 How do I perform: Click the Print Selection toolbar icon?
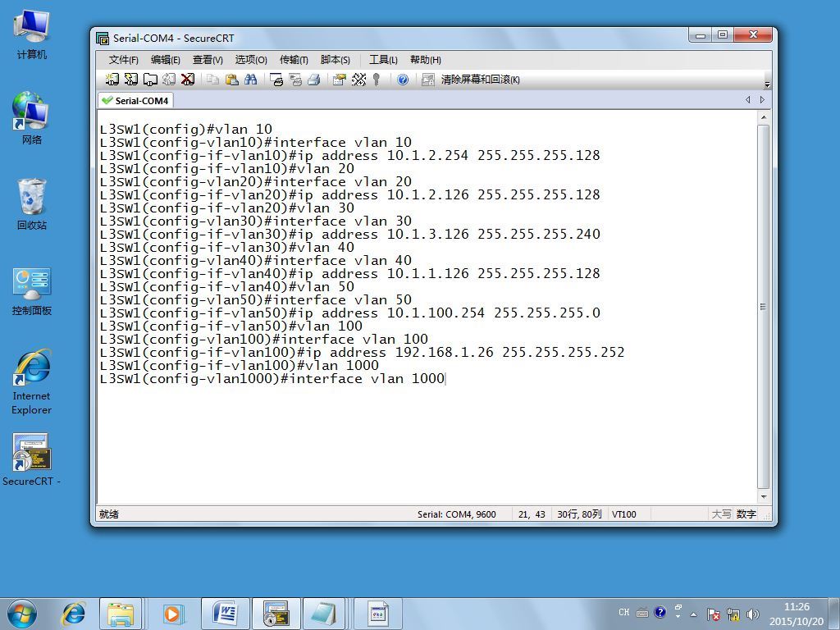(x=295, y=80)
